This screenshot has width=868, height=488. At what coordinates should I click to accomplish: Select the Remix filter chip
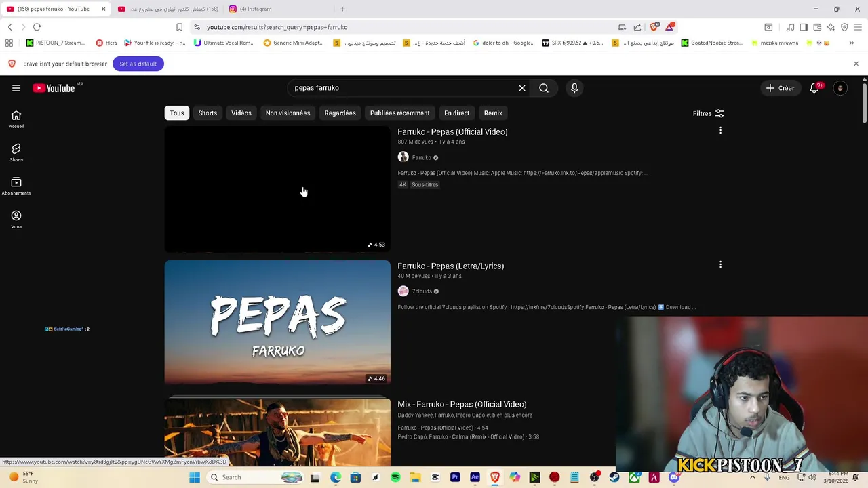[x=493, y=113]
